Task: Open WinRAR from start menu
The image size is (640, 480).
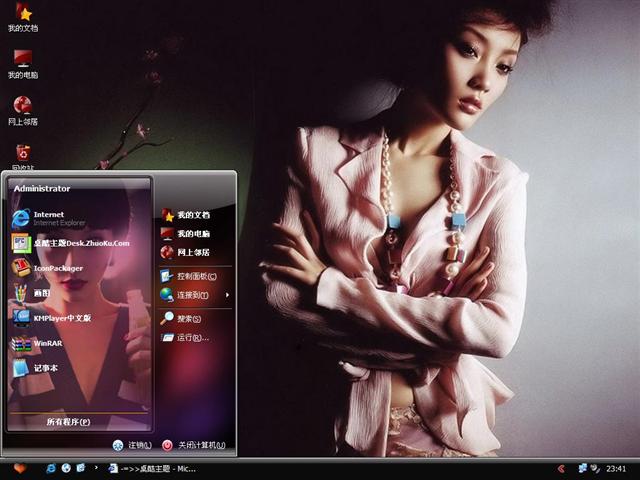Action: click(x=38, y=343)
